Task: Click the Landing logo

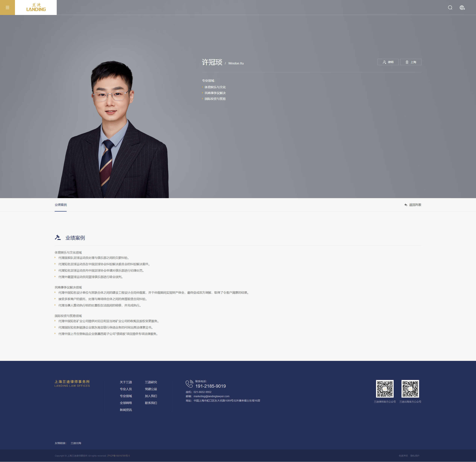Action: 36,7
